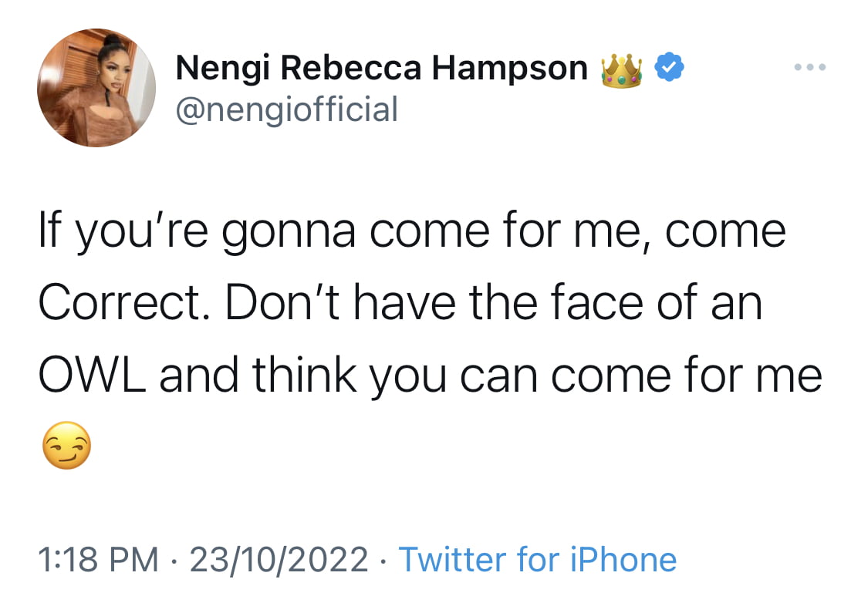Viewport: 868px width, 603px height.
Task: Click the blue verified checkmark badge
Action: click(669, 67)
